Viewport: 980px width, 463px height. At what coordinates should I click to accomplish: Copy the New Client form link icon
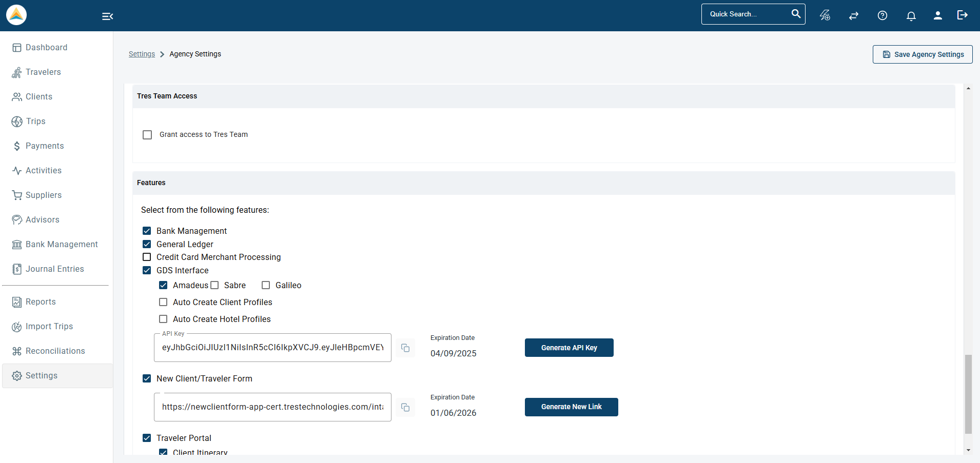405,407
